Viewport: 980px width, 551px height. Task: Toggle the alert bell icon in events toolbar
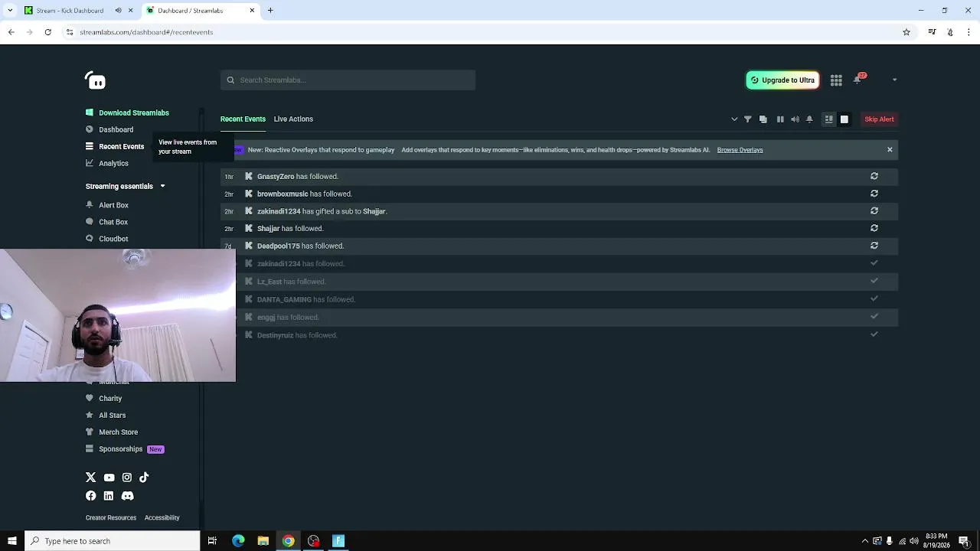(809, 119)
